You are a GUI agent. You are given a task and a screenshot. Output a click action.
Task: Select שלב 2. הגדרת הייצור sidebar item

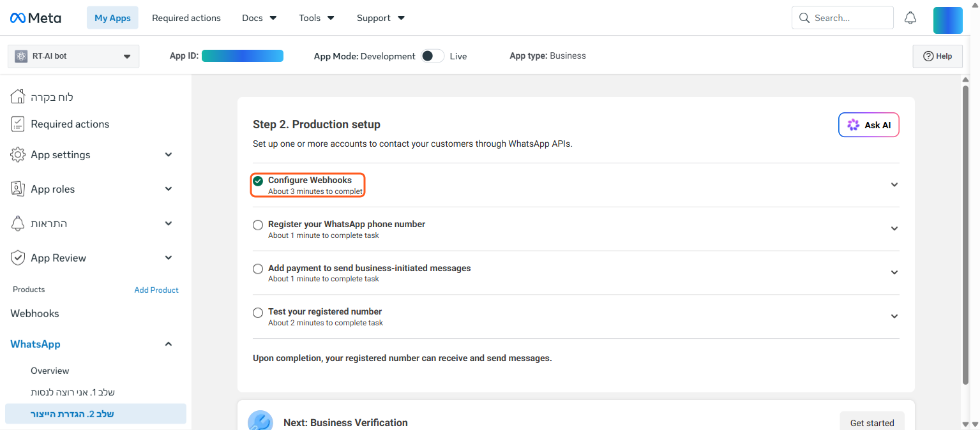point(95,414)
